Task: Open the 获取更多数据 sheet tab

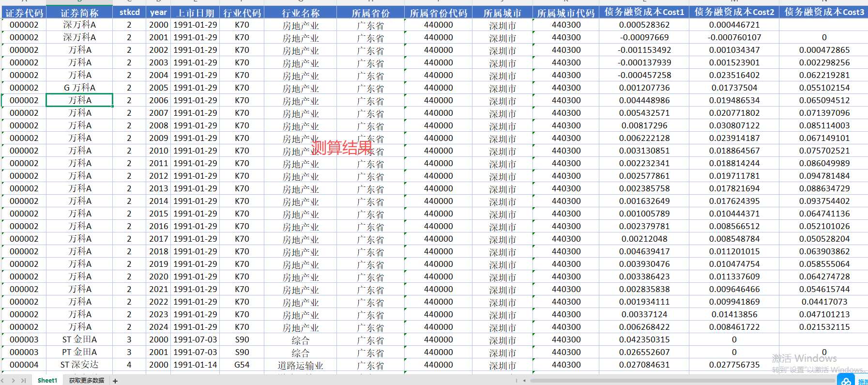Action: [x=87, y=381]
